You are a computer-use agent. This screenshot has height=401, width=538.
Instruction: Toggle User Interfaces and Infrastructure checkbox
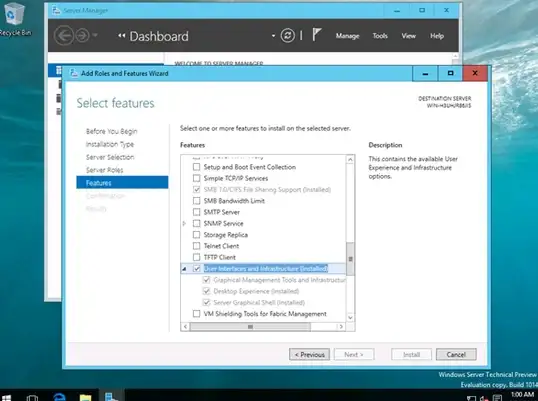coord(196,268)
